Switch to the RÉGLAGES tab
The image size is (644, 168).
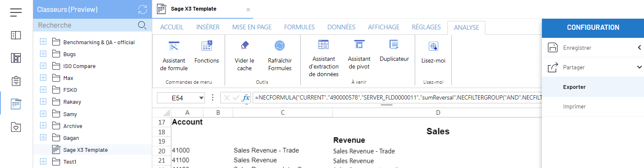coord(426,27)
